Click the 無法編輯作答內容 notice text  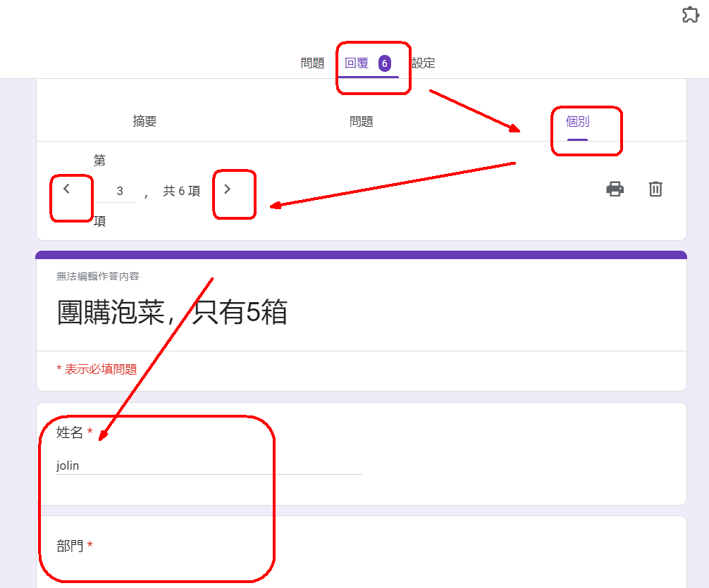(x=98, y=277)
